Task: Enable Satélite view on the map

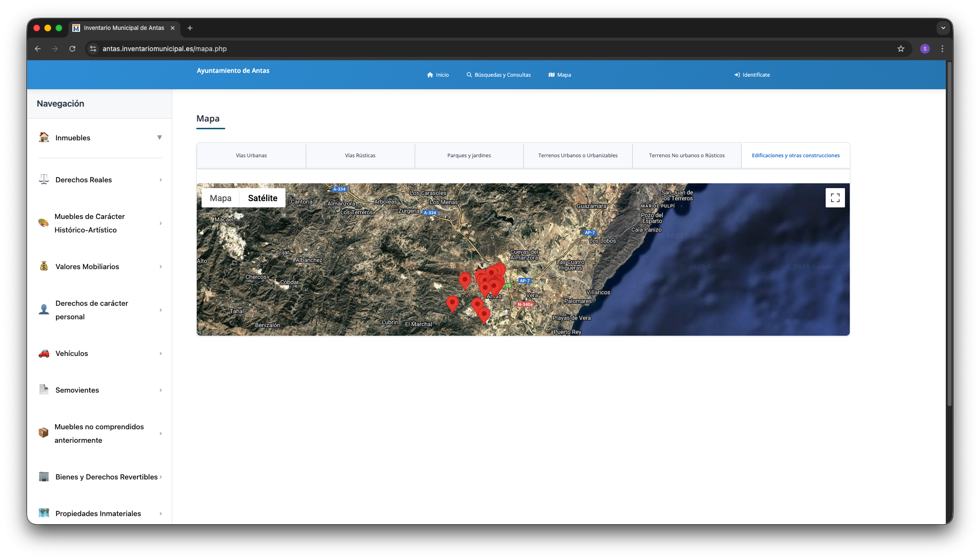Action: [x=262, y=198]
